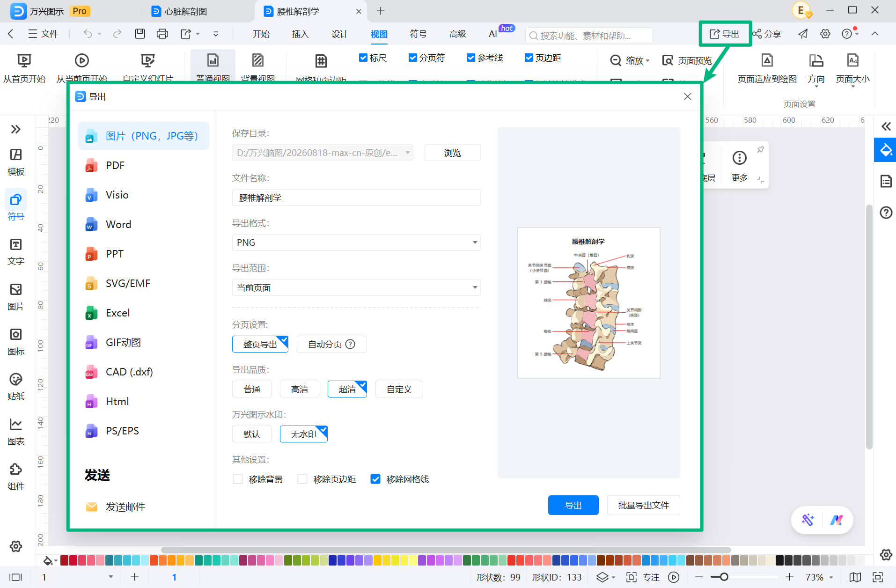Toggle the Margins (页边距) checkbox

(x=529, y=58)
